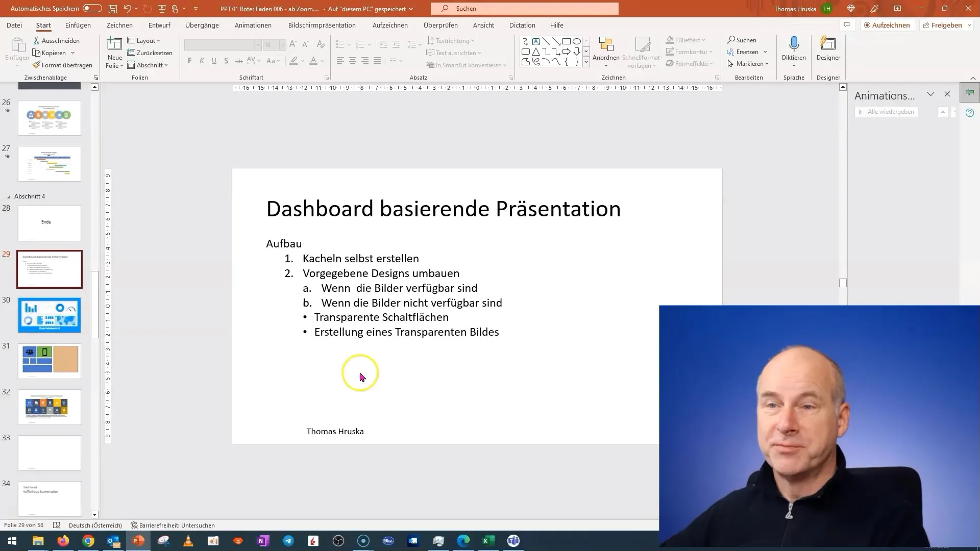Image resolution: width=980 pixels, height=551 pixels.
Task: Click the Übergänge tab in ribbon
Action: pos(202,25)
